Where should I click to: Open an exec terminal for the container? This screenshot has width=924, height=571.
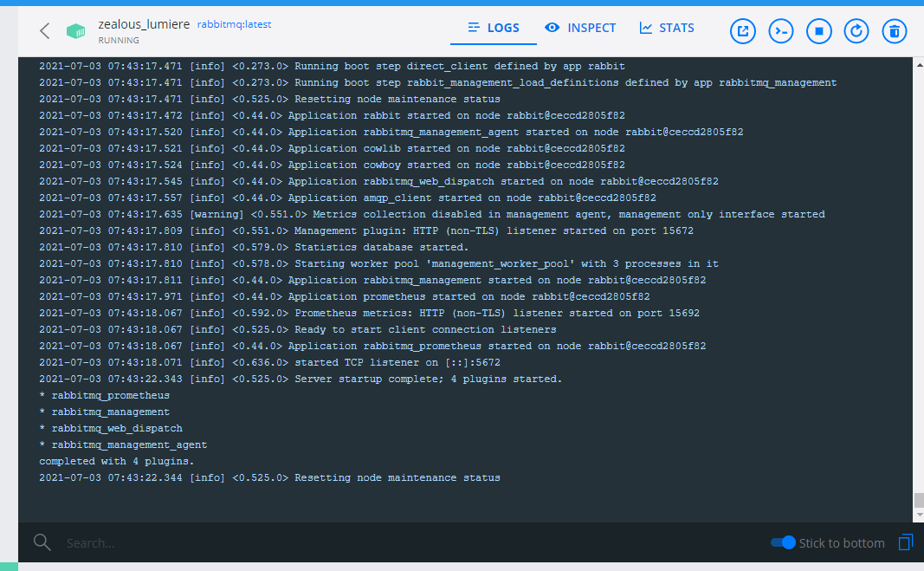point(780,30)
